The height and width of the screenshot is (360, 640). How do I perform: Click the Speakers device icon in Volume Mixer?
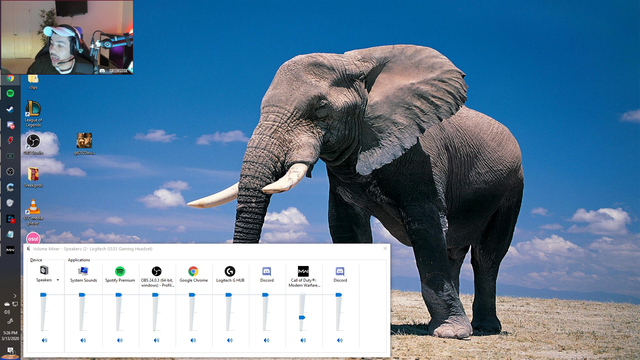(44, 270)
